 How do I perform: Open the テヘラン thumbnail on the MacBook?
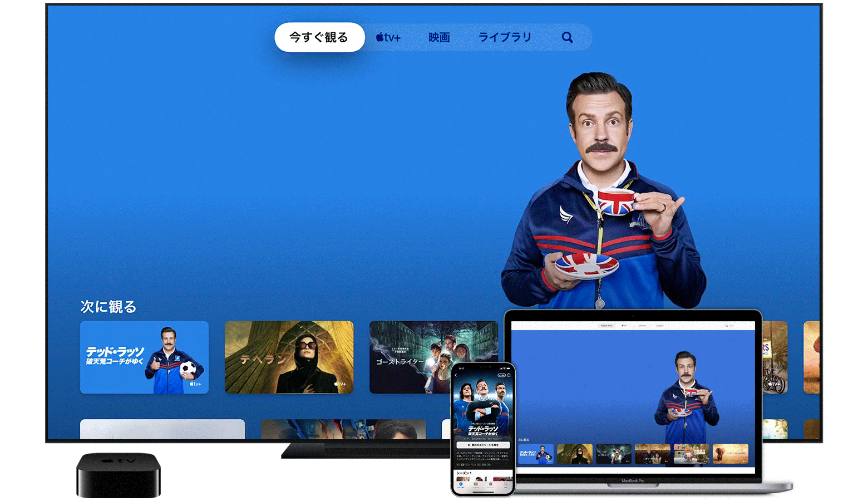click(575, 454)
